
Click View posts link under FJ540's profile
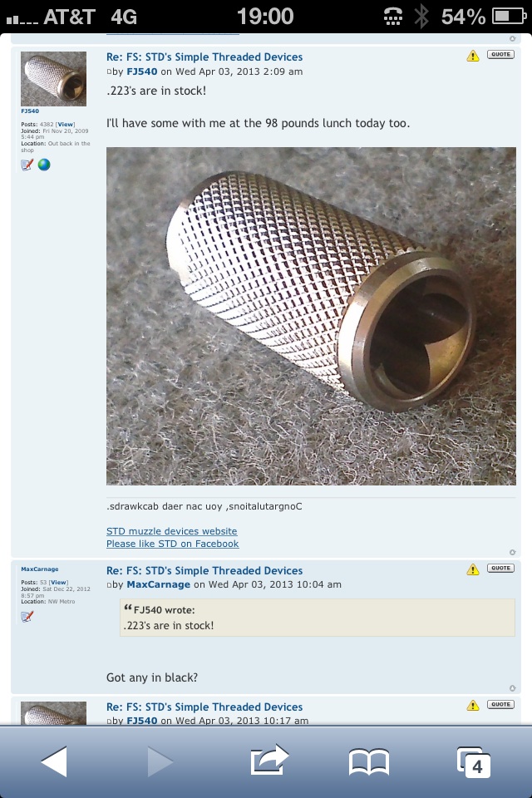tap(65, 124)
